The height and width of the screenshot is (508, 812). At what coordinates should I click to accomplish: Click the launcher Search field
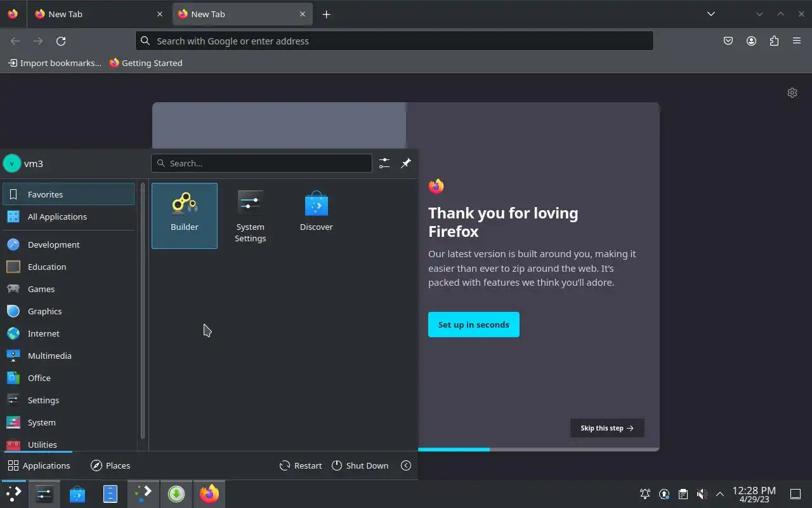[261, 163]
